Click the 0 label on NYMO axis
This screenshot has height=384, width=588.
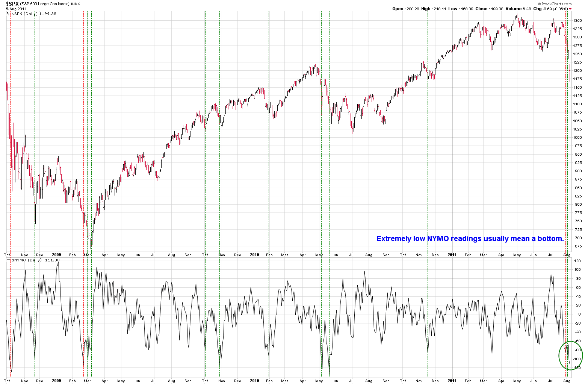[x=579, y=314]
